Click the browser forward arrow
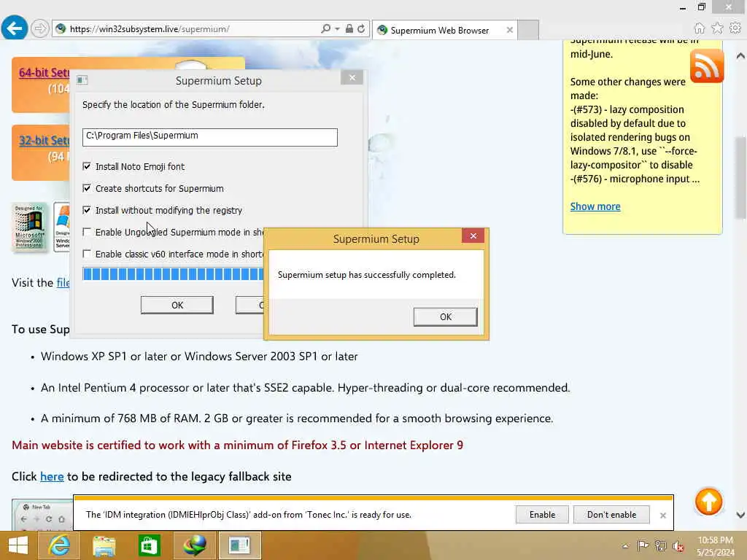The height and width of the screenshot is (560, 747). (40, 29)
